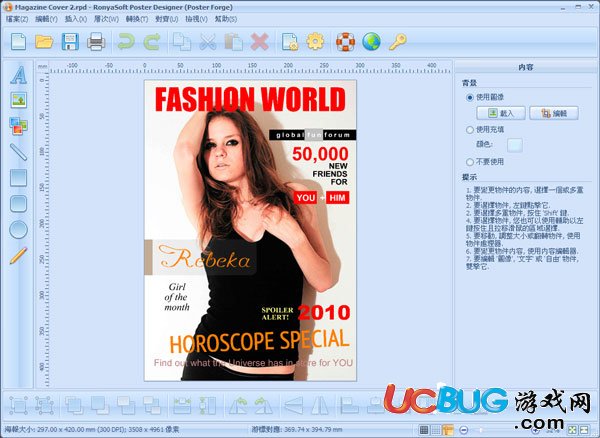
Task: Click the 內容 panel header
Action: pyautogui.click(x=525, y=67)
